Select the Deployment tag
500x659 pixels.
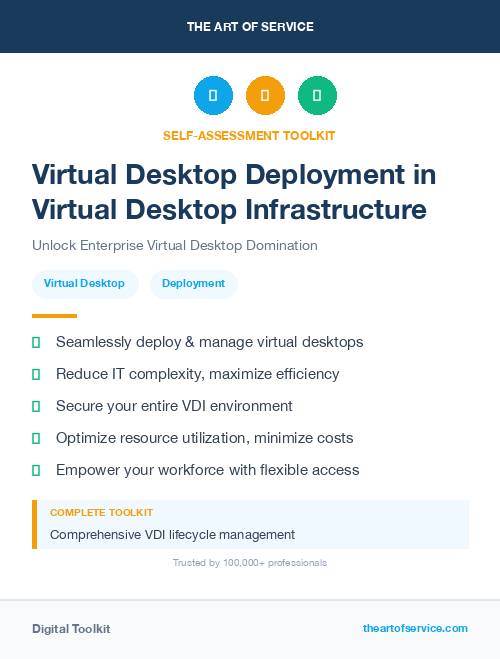point(194,284)
